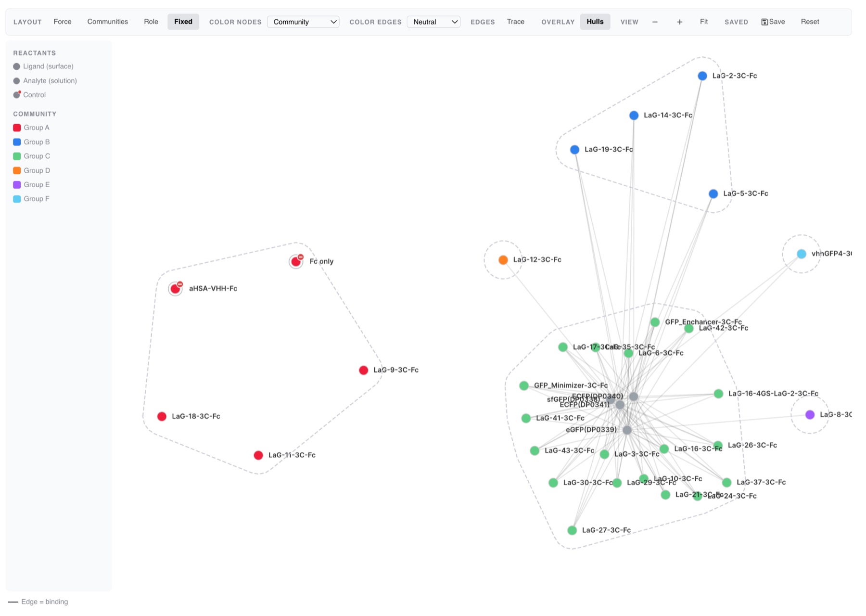This screenshot has height=616, width=866.
Task: Click the Group B blue swatch
Action: pyautogui.click(x=17, y=142)
